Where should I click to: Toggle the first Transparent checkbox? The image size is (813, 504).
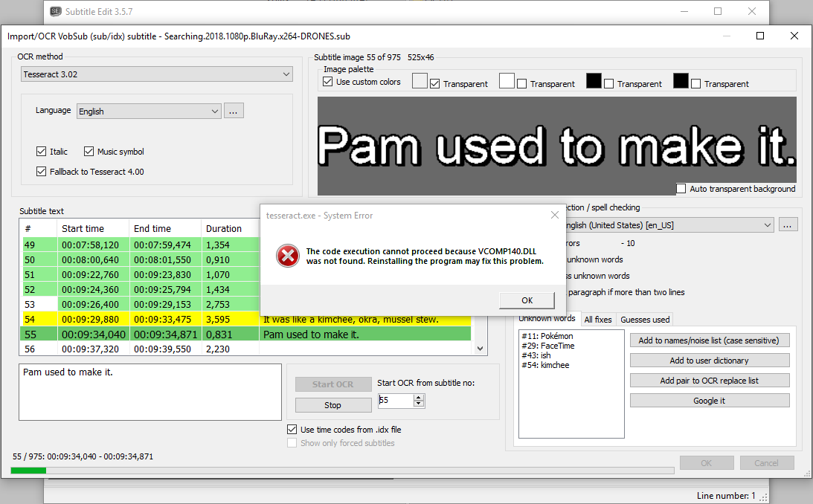[x=435, y=83]
